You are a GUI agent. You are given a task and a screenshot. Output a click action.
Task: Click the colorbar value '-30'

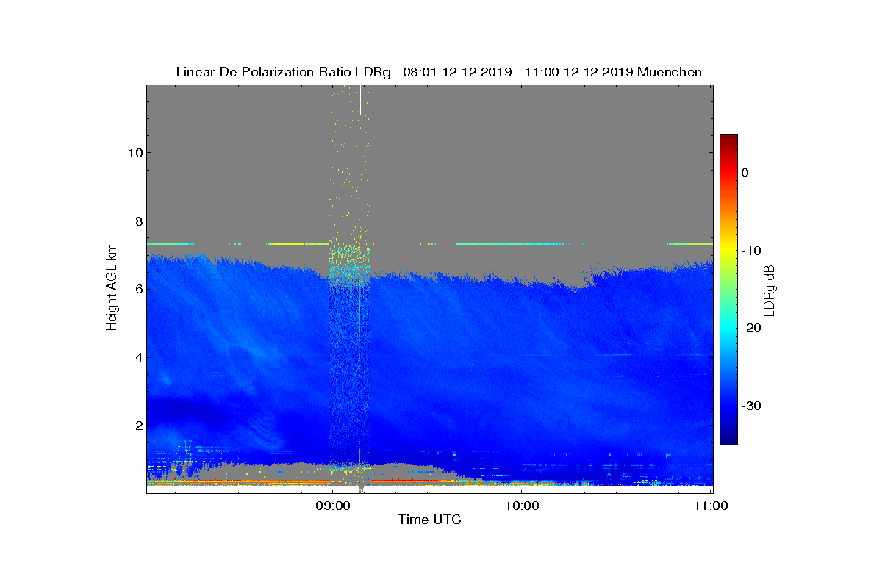[x=750, y=406]
